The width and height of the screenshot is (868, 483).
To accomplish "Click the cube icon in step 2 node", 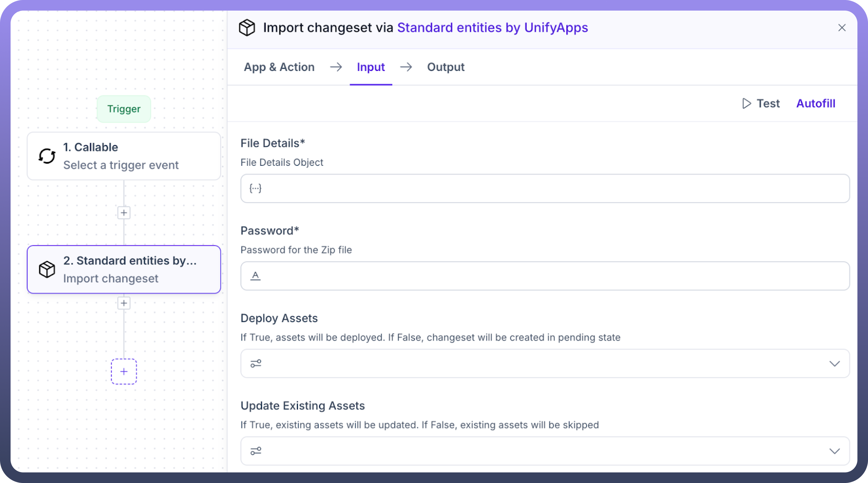I will click(47, 269).
